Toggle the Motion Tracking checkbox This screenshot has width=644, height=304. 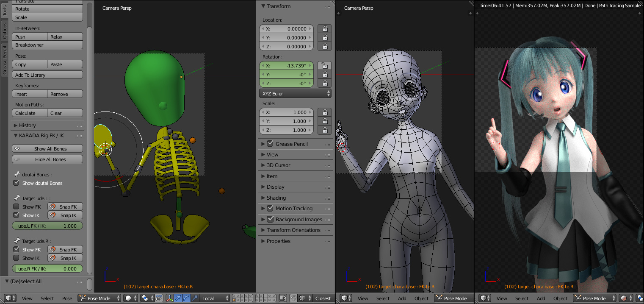click(270, 208)
